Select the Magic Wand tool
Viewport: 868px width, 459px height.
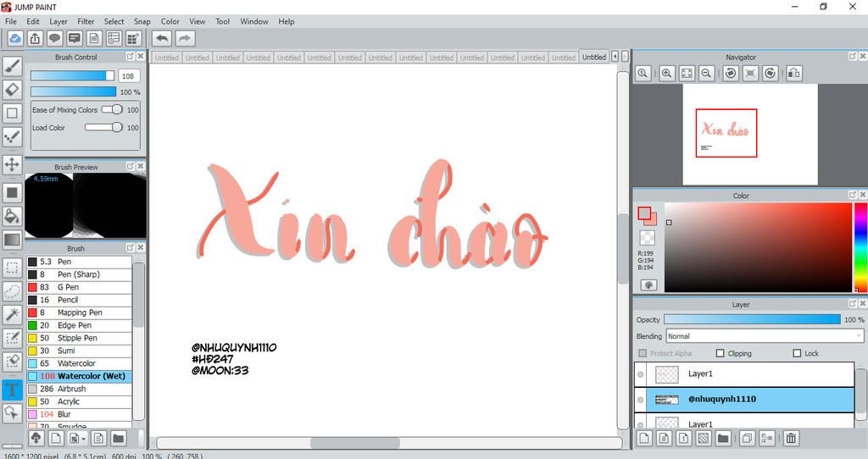[12, 314]
